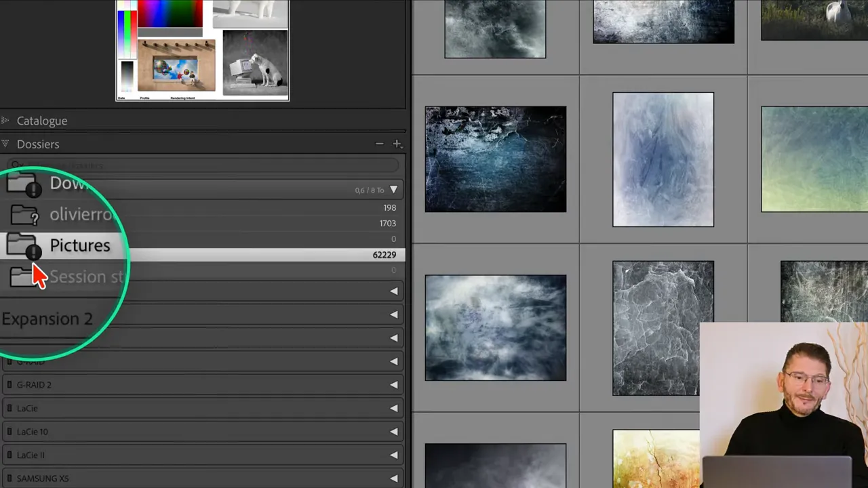Click the plus icon in Dossiers header
The width and height of the screenshot is (868, 488).
pyautogui.click(x=397, y=144)
